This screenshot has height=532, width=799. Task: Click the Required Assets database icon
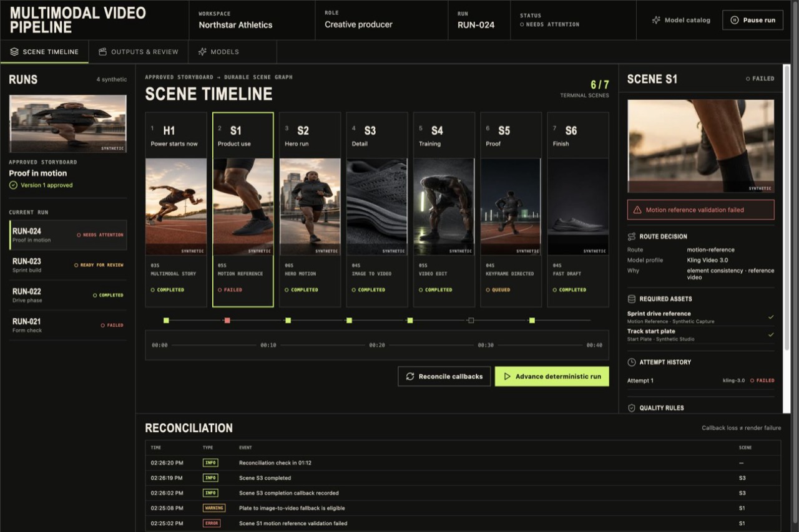coord(632,299)
